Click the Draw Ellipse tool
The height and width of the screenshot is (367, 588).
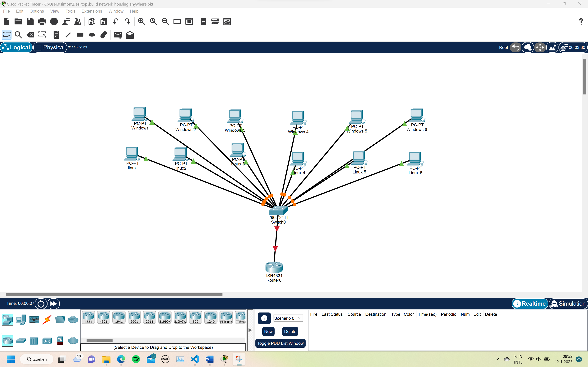click(x=92, y=35)
